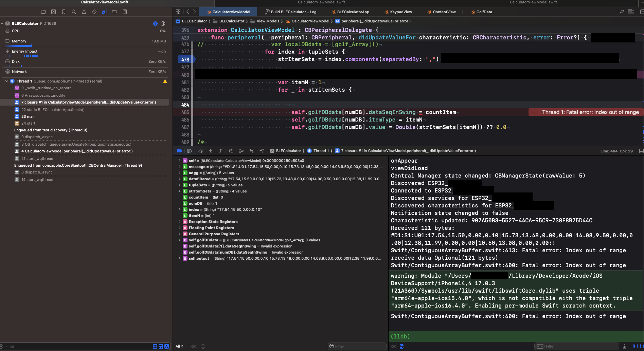
Task: Toggle the breakpoint on line 478
Action: [185, 59]
